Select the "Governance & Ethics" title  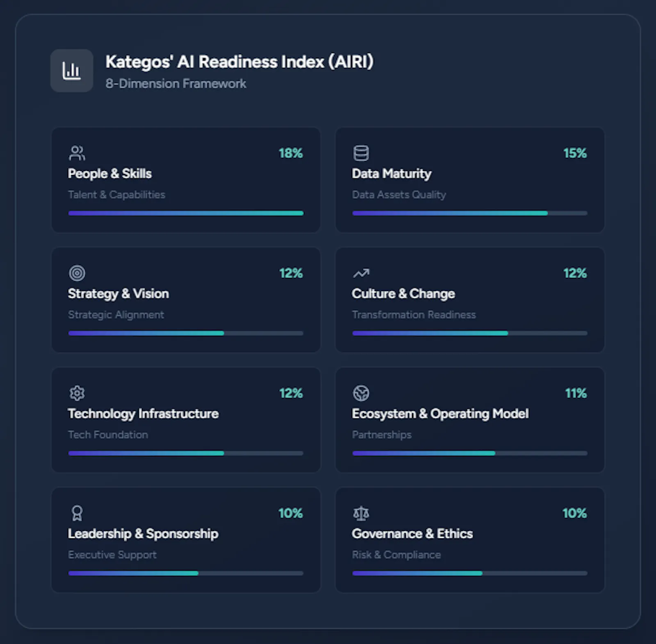click(412, 534)
